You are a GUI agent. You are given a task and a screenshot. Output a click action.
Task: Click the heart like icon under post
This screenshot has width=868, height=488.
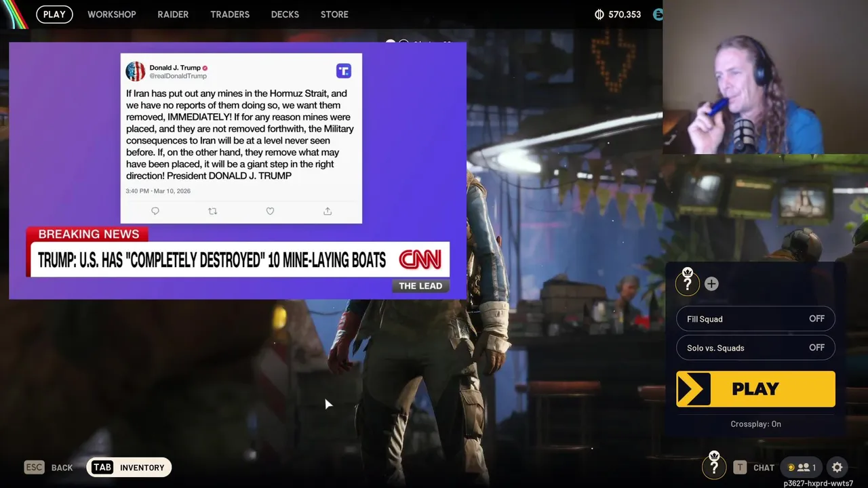pos(270,211)
